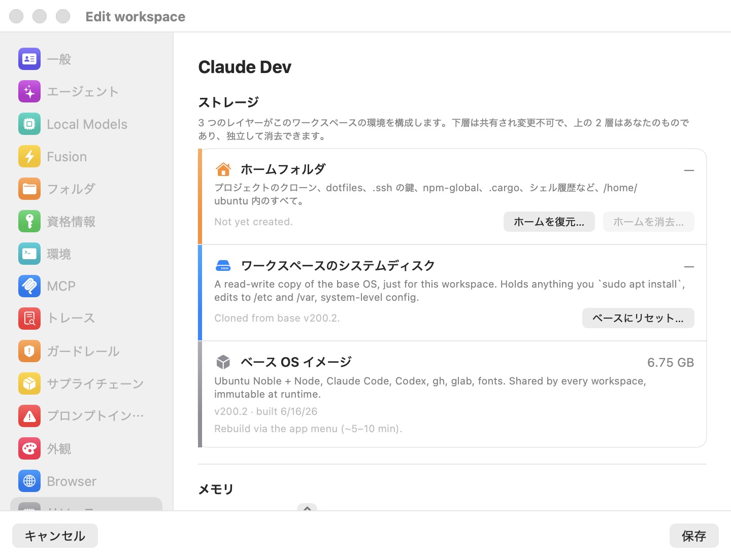Open the トレース document search icon
This screenshot has width=731, height=560.
(29, 319)
